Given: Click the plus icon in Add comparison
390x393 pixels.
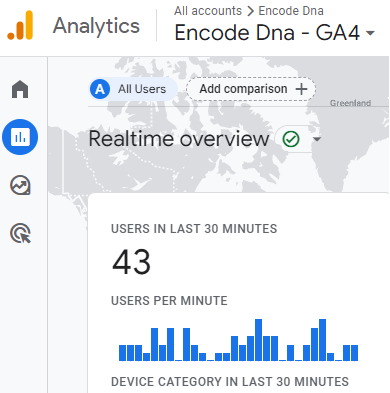Looking at the screenshot, I should [x=301, y=89].
